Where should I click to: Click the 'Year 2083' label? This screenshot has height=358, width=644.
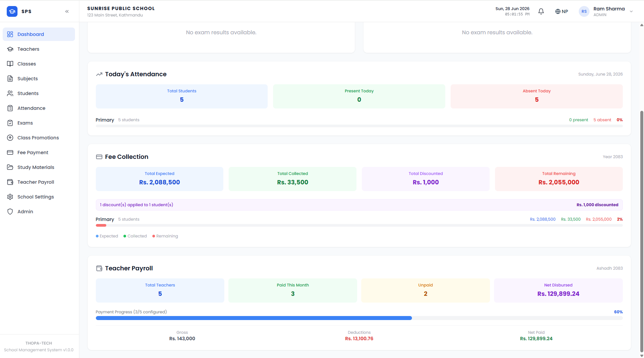(613, 157)
